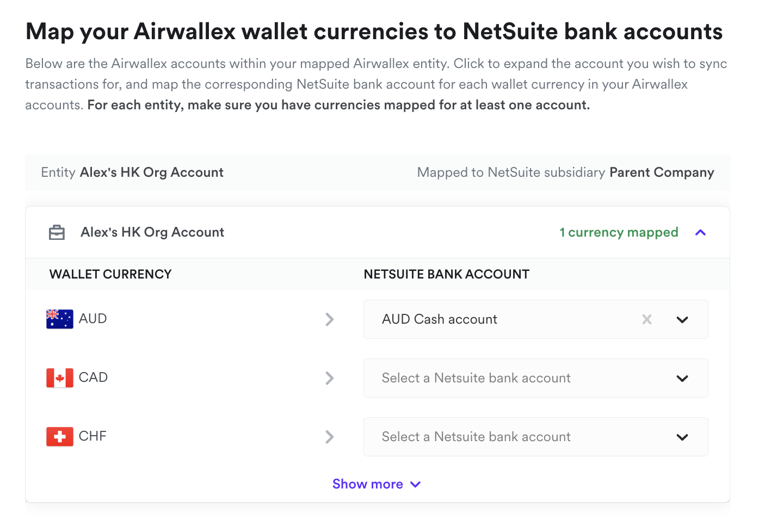Click the Canadian flag icon for CAD

(58, 378)
